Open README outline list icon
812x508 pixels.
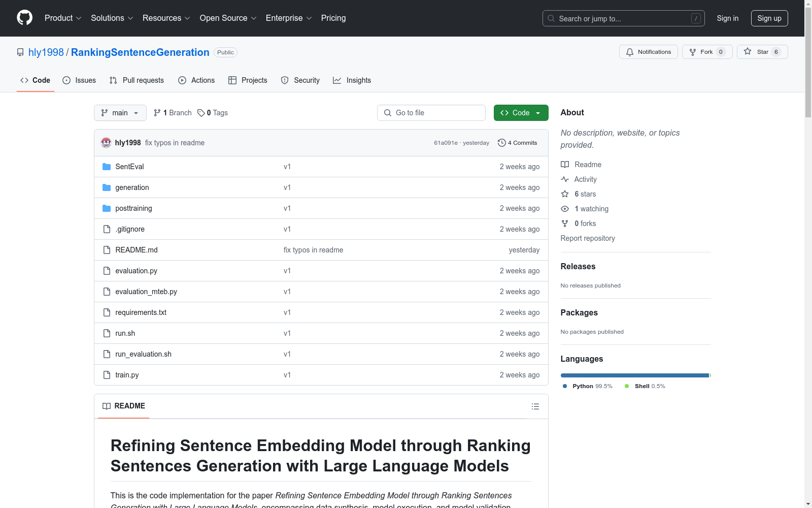535,406
